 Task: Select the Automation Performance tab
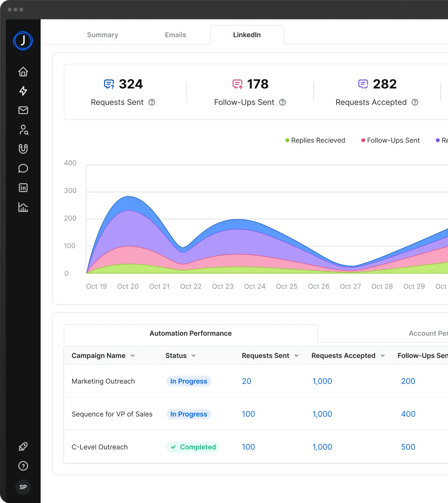coord(190,334)
